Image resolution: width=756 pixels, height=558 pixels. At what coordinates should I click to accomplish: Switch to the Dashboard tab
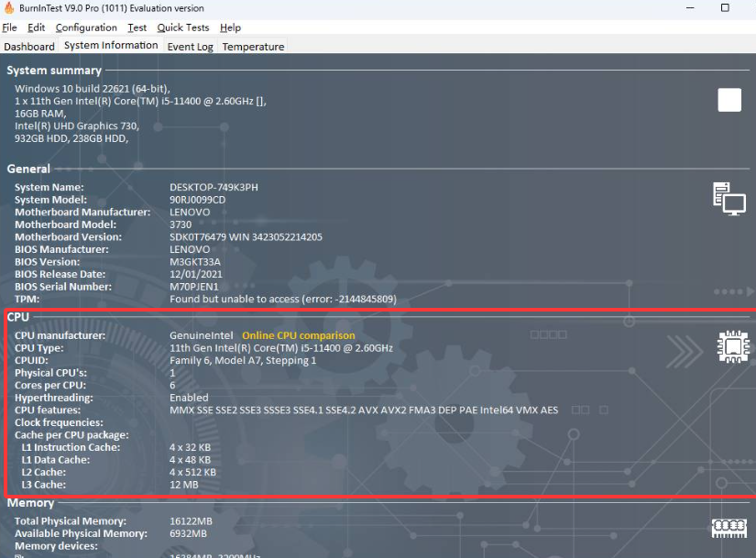(29, 47)
